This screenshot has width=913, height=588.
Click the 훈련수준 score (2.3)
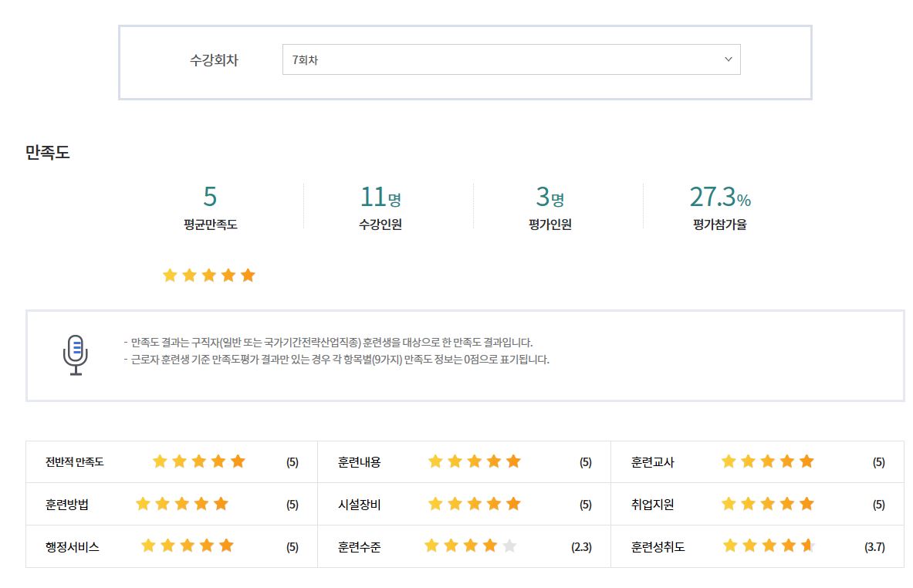(x=581, y=547)
